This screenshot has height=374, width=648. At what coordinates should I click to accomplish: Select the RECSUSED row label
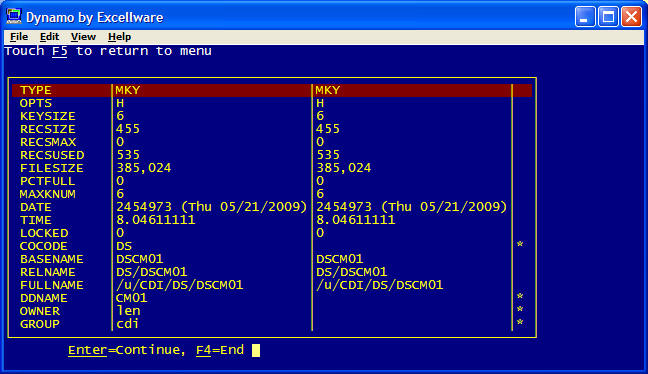[52, 155]
